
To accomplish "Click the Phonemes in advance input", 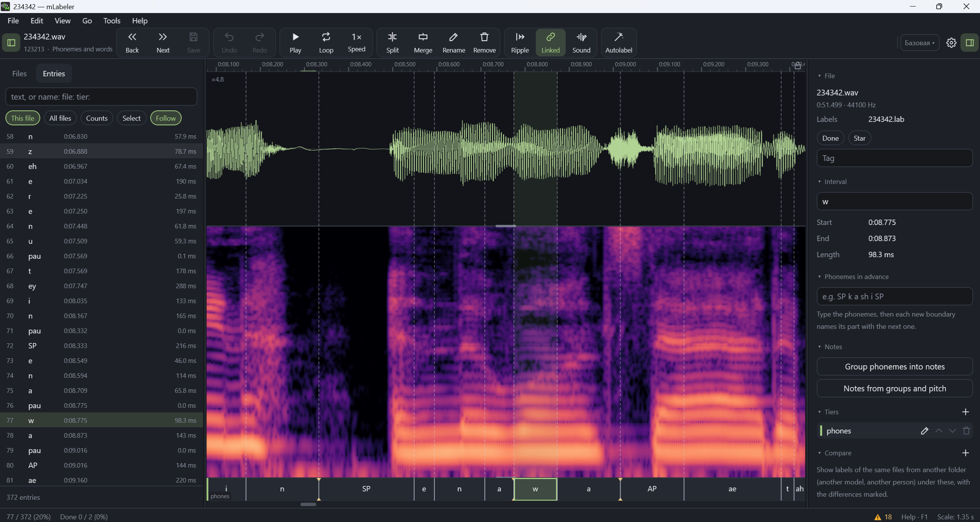I will tap(895, 297).
